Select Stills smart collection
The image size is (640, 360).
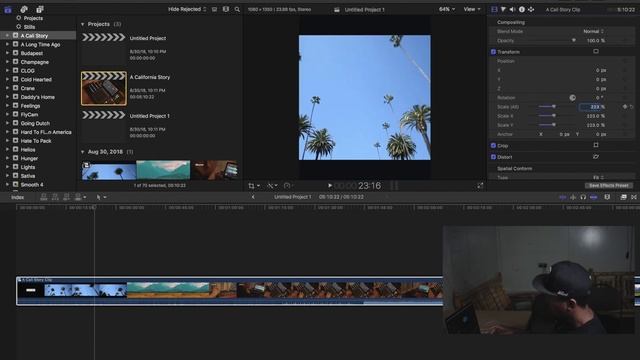click(29, 27)
